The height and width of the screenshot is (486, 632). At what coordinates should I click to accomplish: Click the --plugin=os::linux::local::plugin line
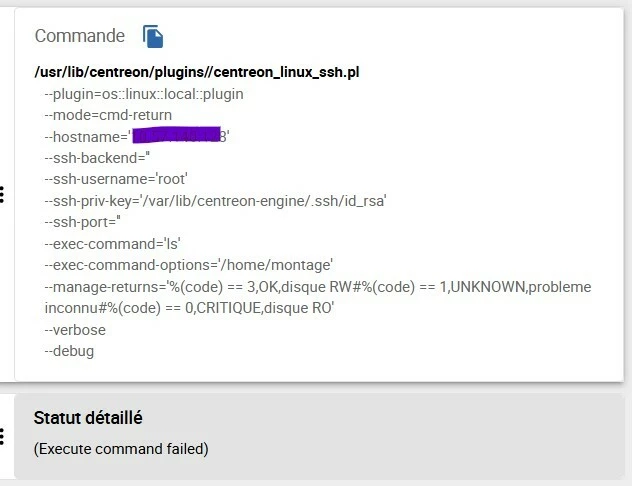click(x=144, y=94)
